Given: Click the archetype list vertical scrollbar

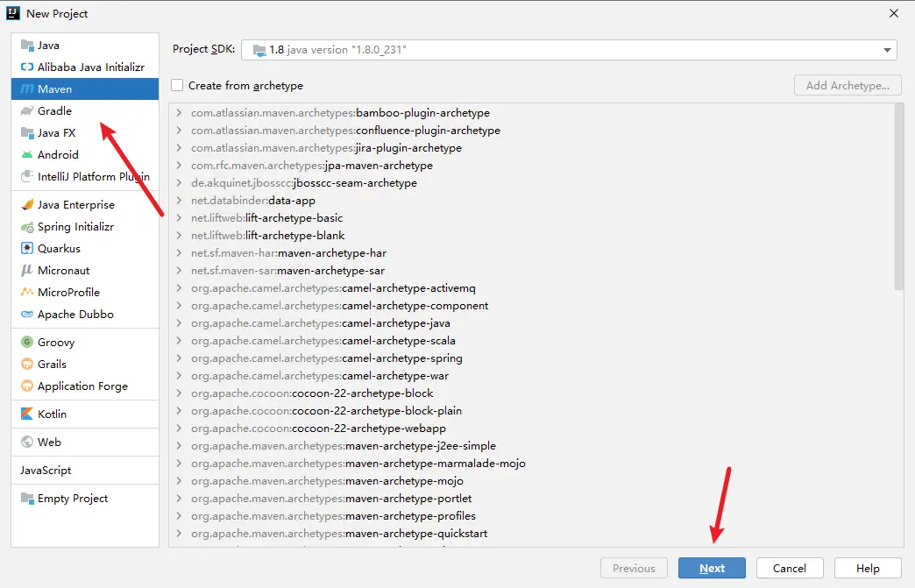Looking at the screenshot, I should tap(898, 196).
